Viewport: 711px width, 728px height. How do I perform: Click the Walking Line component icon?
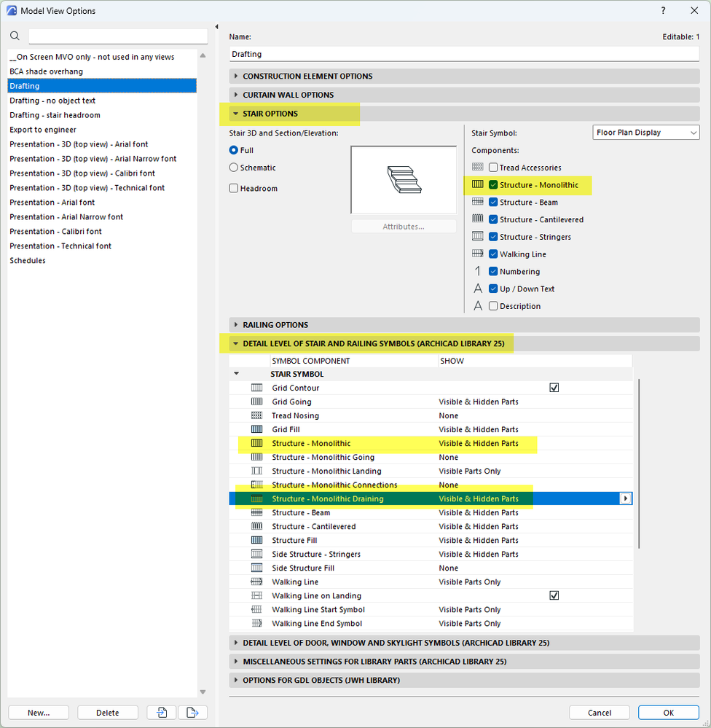478,254
